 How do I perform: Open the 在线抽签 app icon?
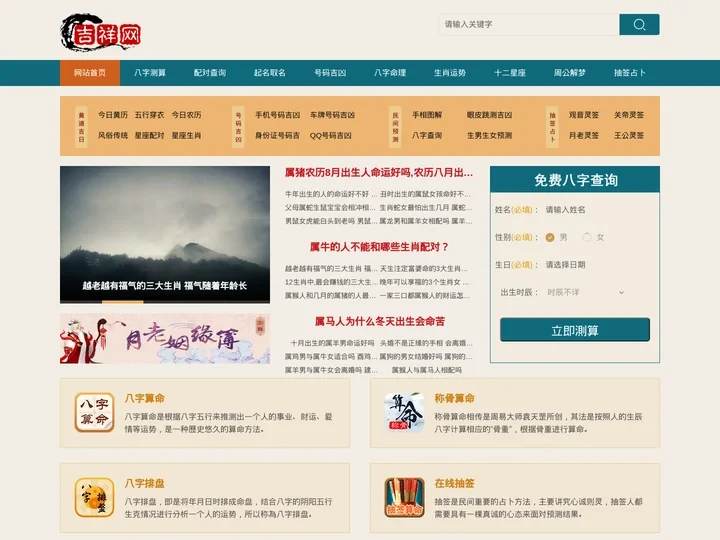click(x=404, y=497)
